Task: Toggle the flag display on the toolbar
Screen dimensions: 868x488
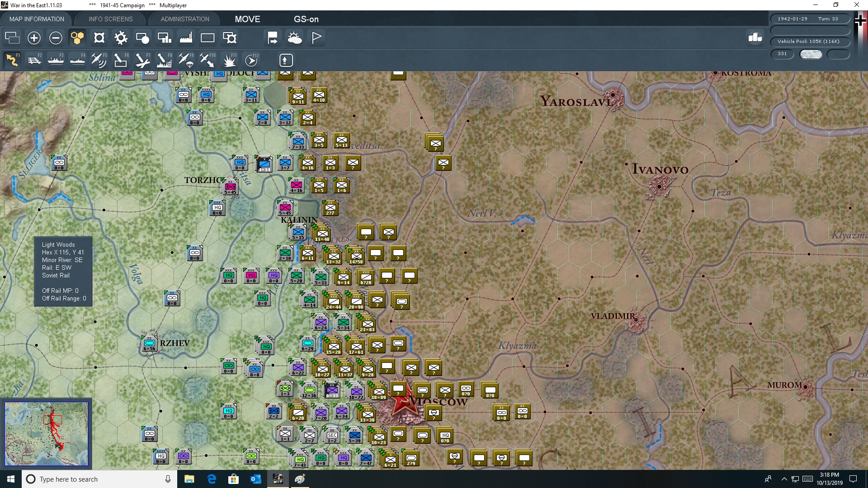Action: pos(316,38)
